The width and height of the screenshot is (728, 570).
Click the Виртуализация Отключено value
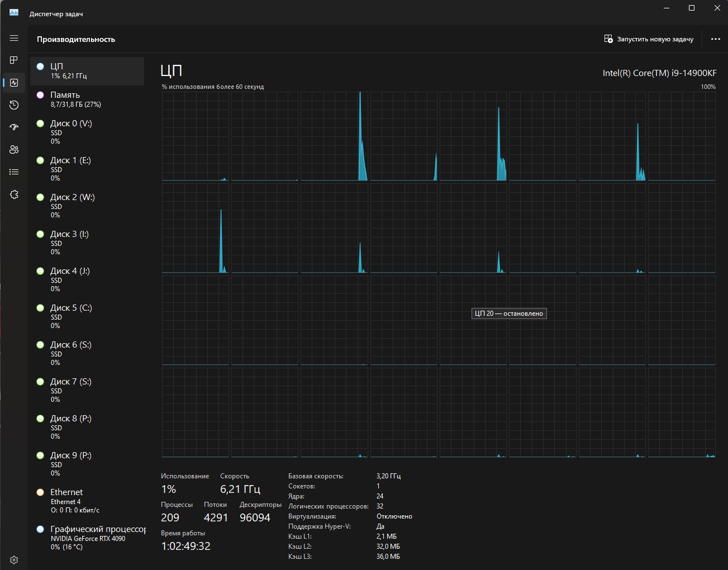click(x=394, y=516)
